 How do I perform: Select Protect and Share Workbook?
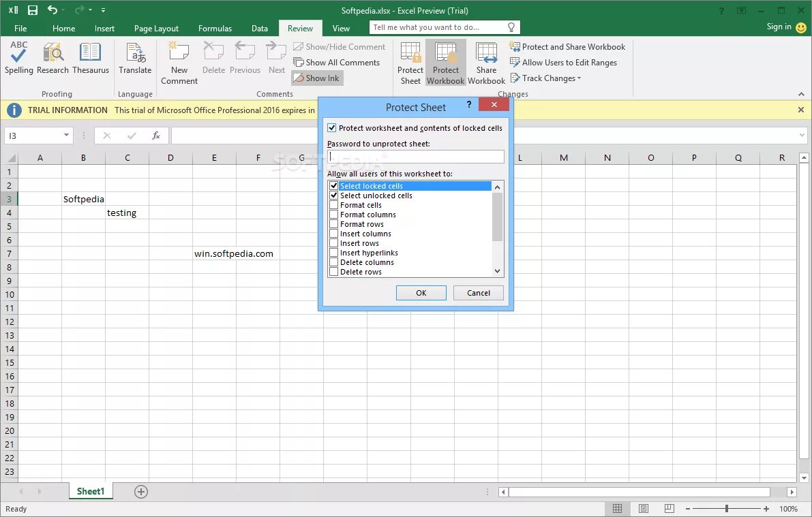[567, 46]
